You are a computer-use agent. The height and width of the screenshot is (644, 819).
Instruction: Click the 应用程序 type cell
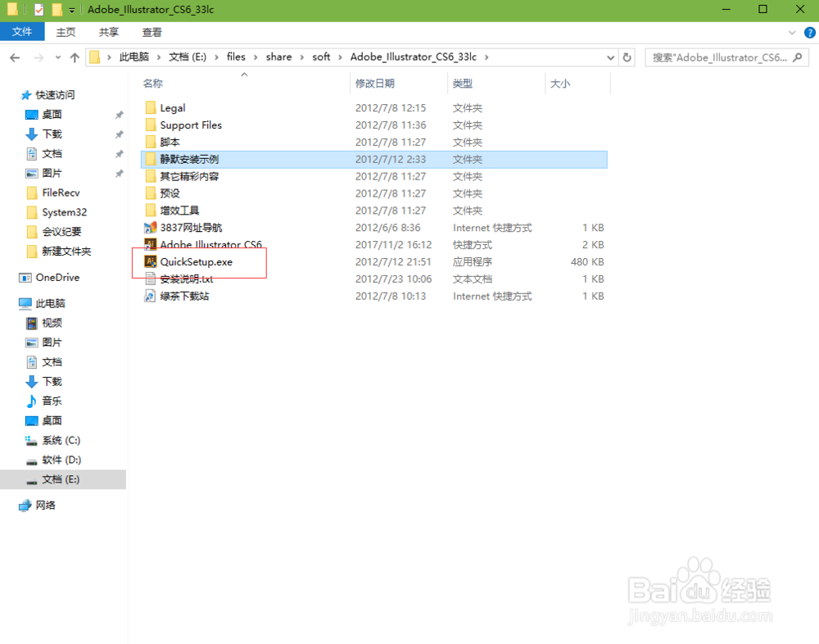pos(473,262)
